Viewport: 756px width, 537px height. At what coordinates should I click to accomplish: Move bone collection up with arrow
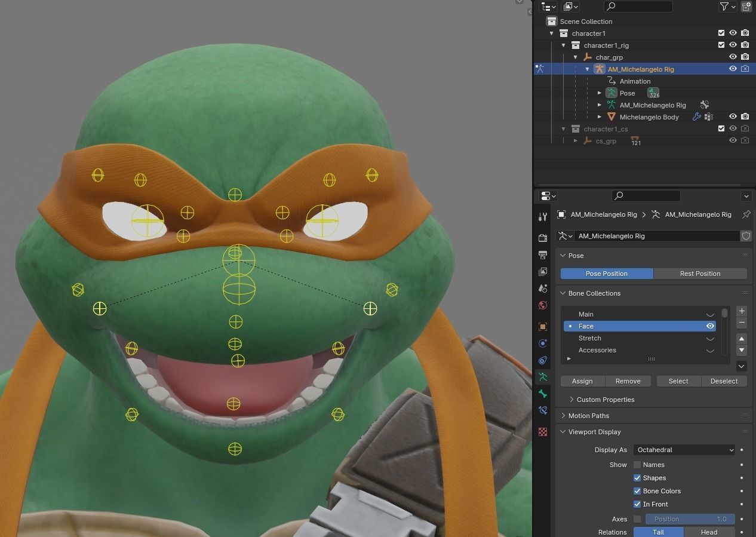click(x=742, y=339)
